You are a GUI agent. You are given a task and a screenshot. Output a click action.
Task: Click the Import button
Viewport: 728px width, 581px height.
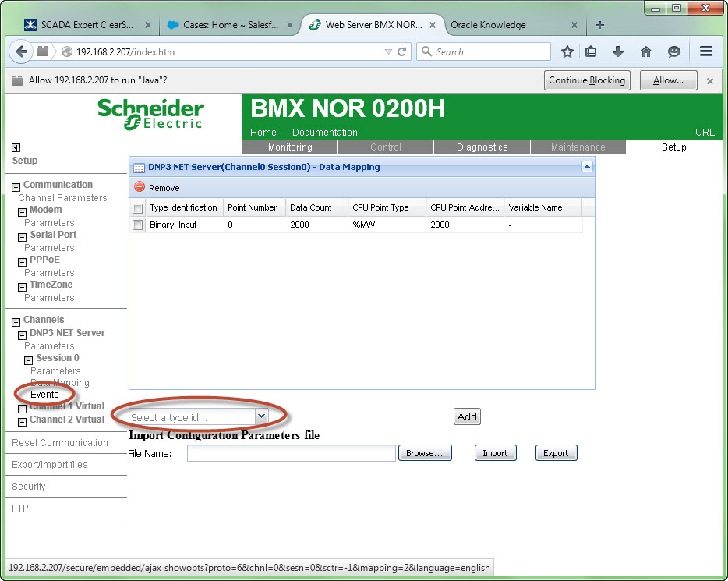pos(496,453)
